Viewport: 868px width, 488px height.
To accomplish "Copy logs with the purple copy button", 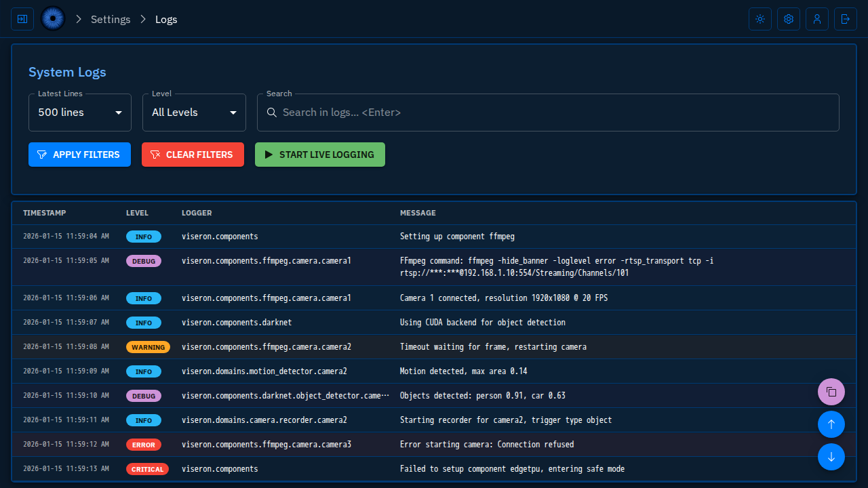I will pos(831,392).
